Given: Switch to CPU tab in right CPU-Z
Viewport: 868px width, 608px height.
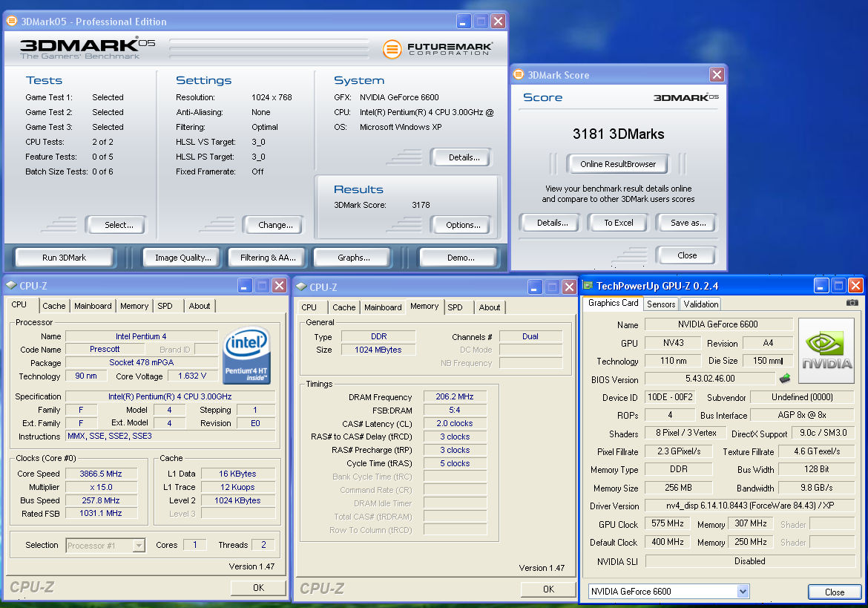Looking at the screenshot, I should point(309,307).
